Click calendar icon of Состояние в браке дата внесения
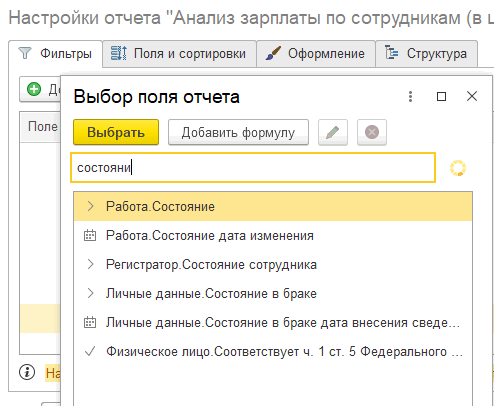The height and width of the screenshot is (406, 494). tap(90, 322)
